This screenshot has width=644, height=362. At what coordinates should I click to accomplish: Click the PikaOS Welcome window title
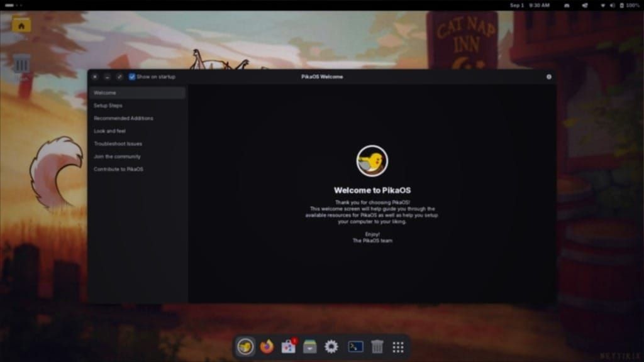coord(322,77)
